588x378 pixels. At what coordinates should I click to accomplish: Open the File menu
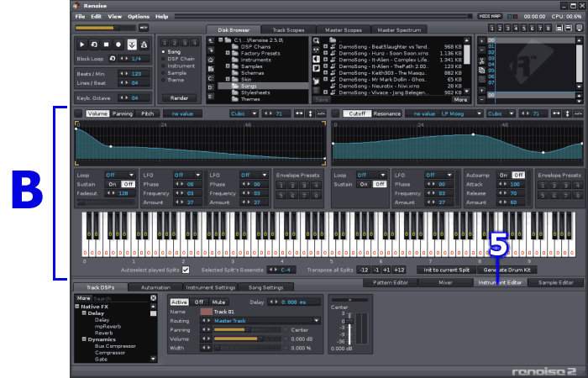click(80, 17)
